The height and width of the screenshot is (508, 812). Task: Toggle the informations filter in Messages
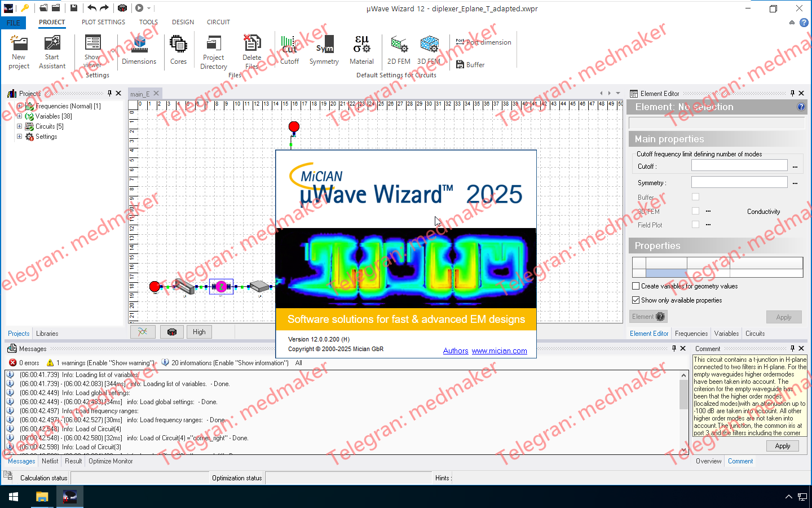[225, 363]
